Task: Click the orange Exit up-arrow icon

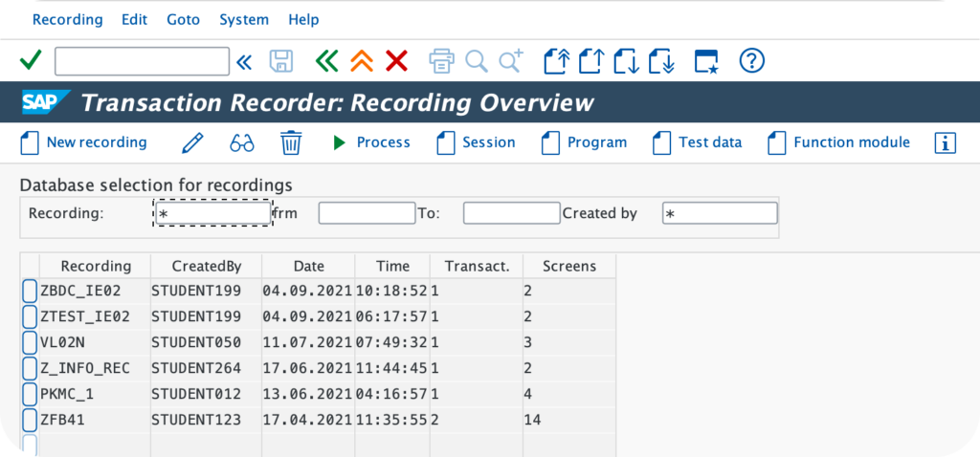Action: (362, 61)
